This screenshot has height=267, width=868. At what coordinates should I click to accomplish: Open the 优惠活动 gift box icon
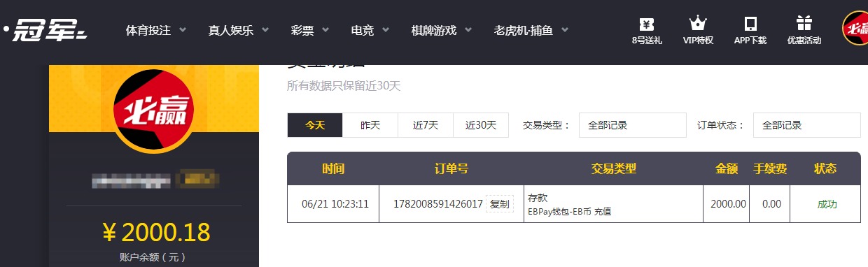click(804, 24)
